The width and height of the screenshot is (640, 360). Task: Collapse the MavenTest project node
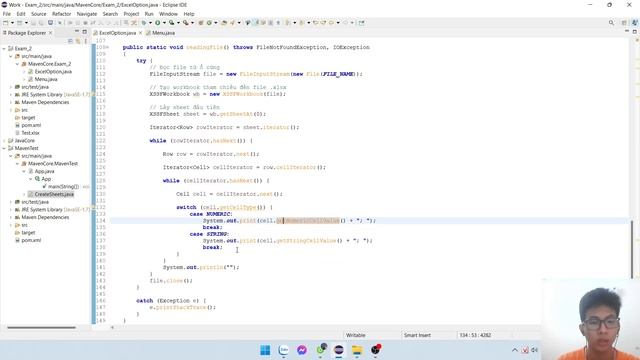pos(4,148)
